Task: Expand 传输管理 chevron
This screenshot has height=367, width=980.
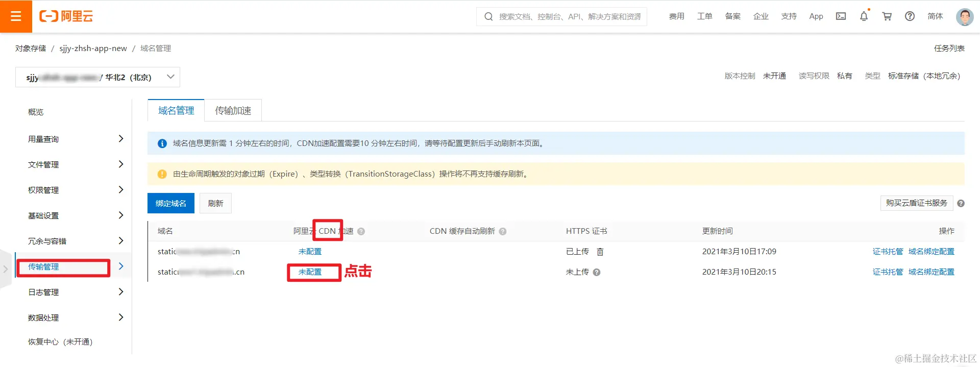Action: (121, 266)
